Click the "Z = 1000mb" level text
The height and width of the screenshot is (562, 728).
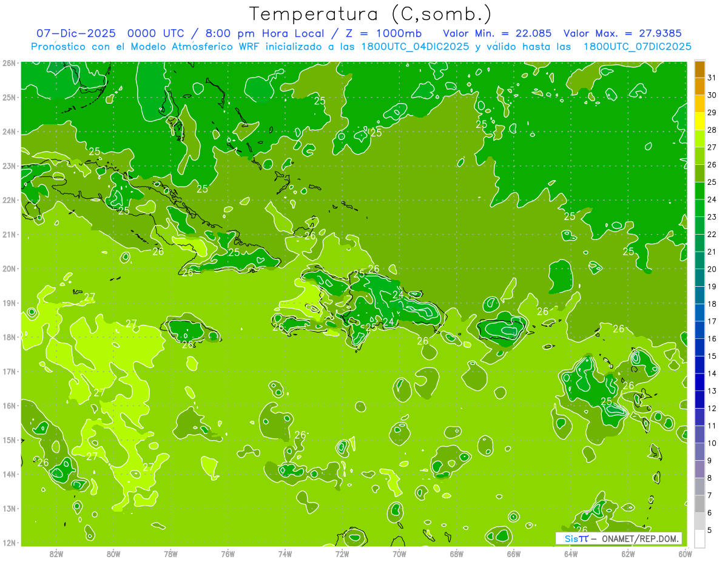click(385, 33)
